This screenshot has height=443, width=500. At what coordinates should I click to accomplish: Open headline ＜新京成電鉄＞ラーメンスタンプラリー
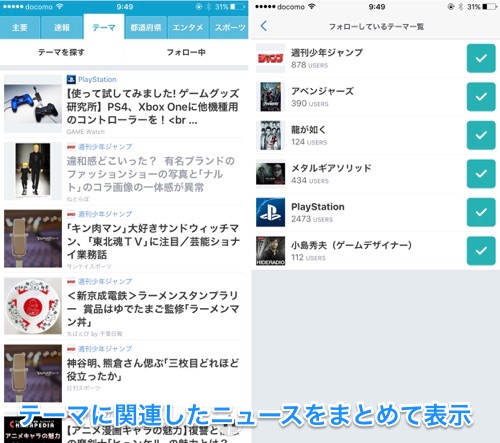coord(153,309)
